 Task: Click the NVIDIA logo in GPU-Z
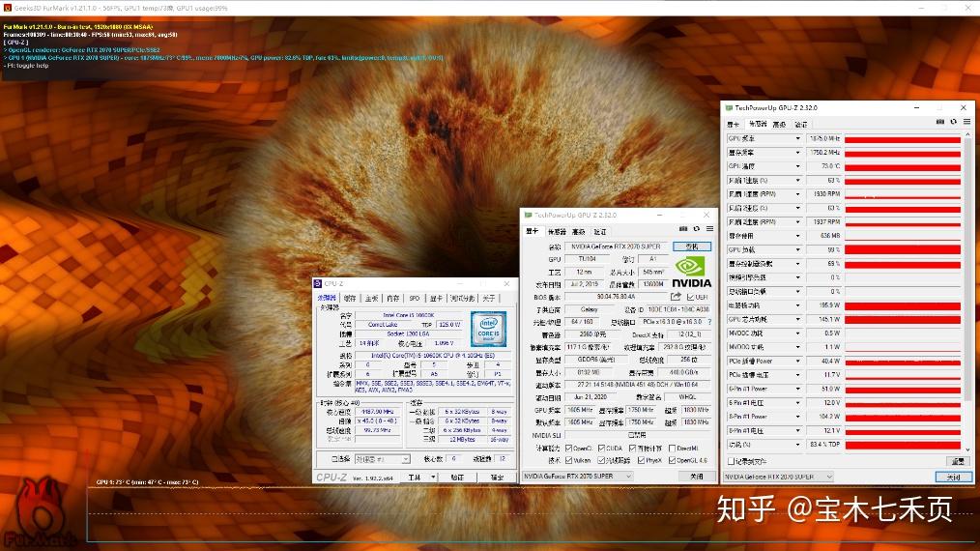[x=691, y=272]
